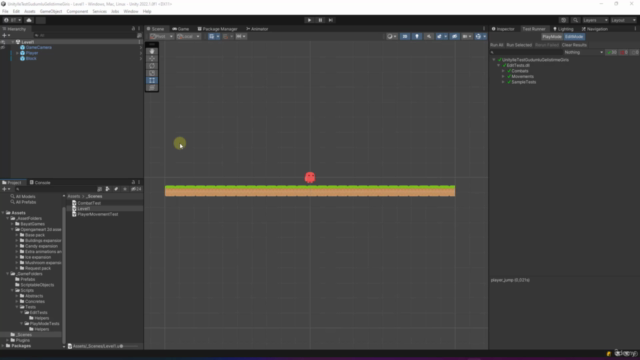Image resolution: width=640 pixels, height=360 pixels.
Task: Click Clear Results
Action: pyautogui.click(x=574, y=45)
